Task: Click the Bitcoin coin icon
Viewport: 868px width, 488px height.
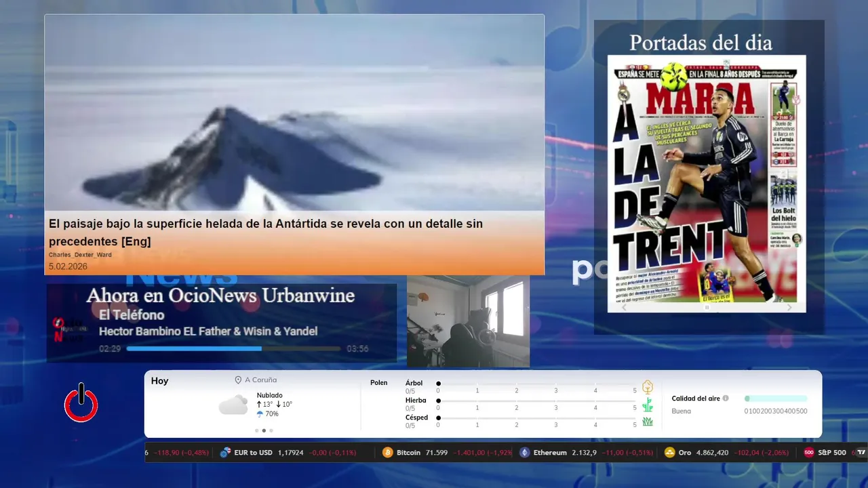Action: tap(388, 453)
